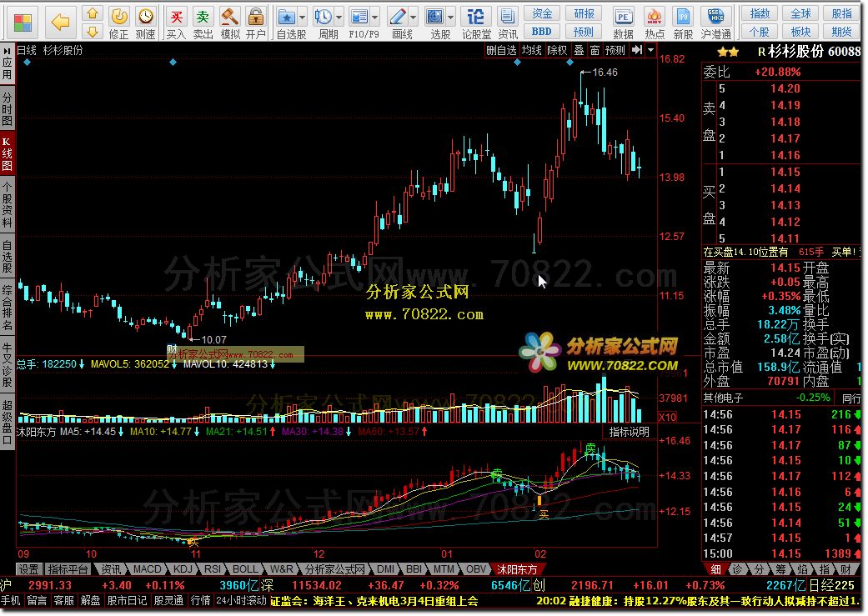The width and height of the screenshot is (868, 616).
Task: Open the 数据 PE data icon
Action: coord(624,17)
